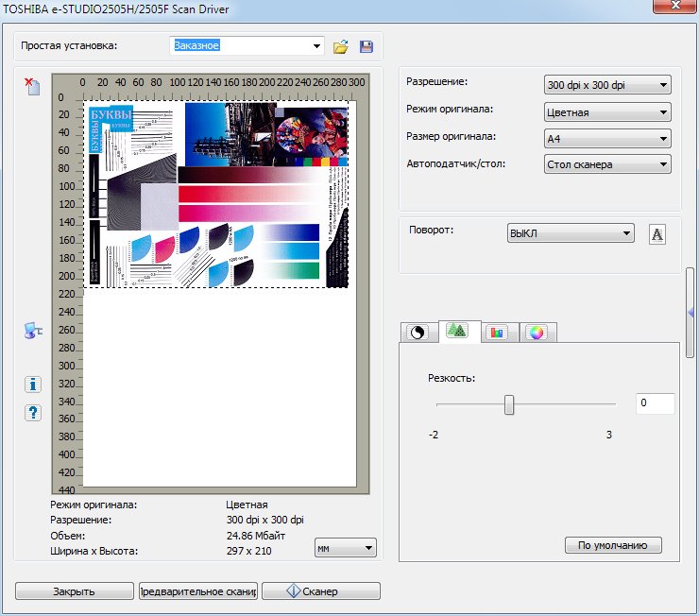Click the Резкость slider handle
The width and height of the screenshot is (699, 616).
pos(509,404)
